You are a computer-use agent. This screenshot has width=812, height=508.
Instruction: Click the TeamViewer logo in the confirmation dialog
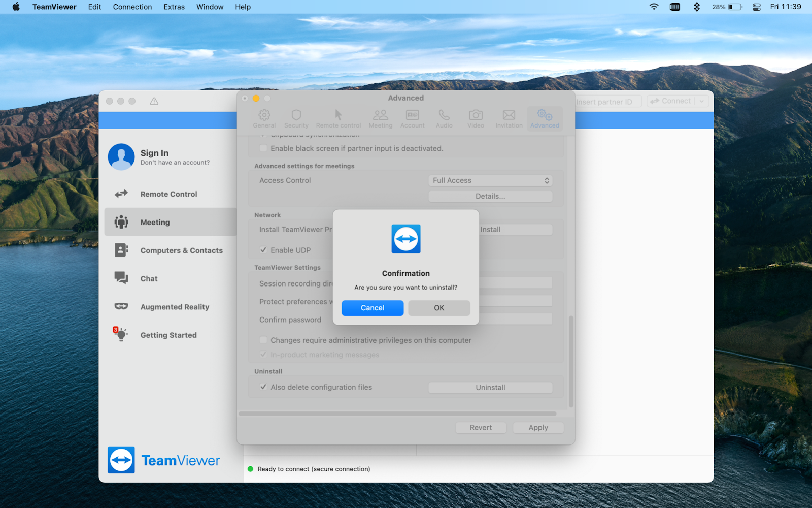[406, 239]
